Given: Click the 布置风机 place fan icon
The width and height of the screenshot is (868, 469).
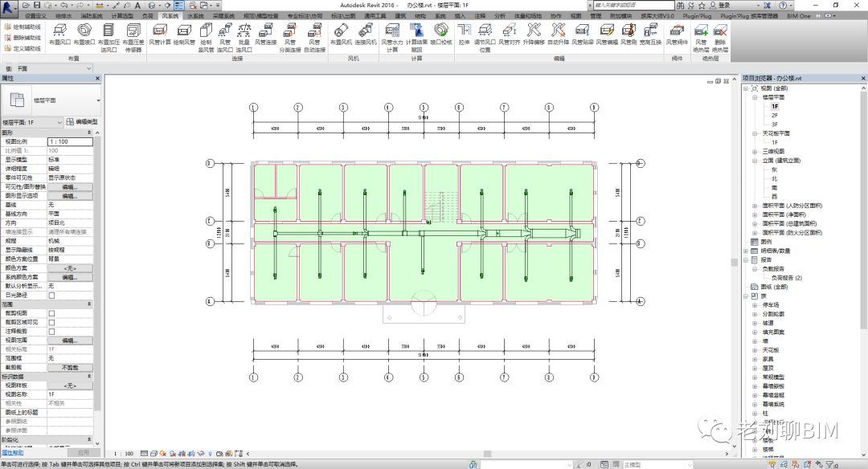Looking at the screenshot, I should 341,35.
